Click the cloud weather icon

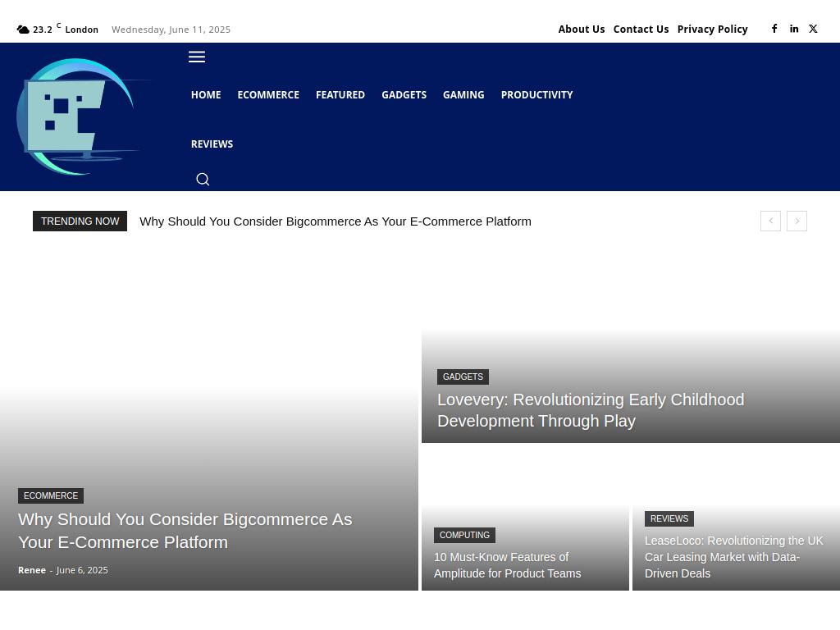(23, 30)
